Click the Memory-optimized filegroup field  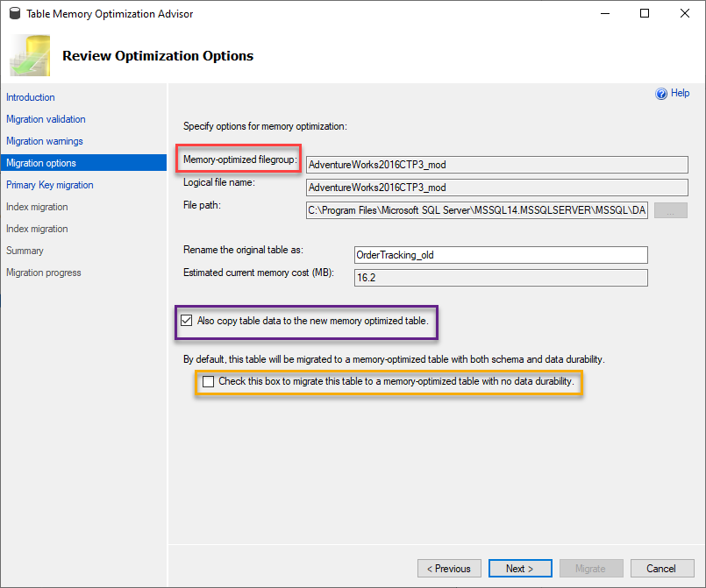tap(497, 165)
